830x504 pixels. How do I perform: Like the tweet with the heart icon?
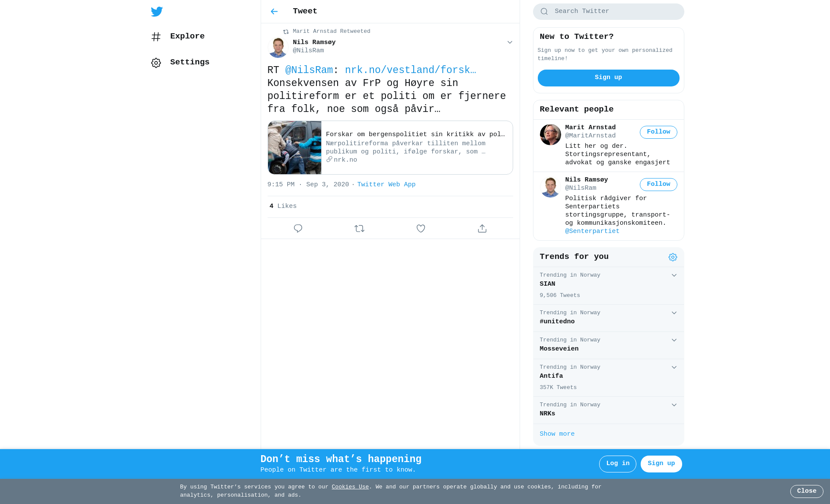point(421,228)
